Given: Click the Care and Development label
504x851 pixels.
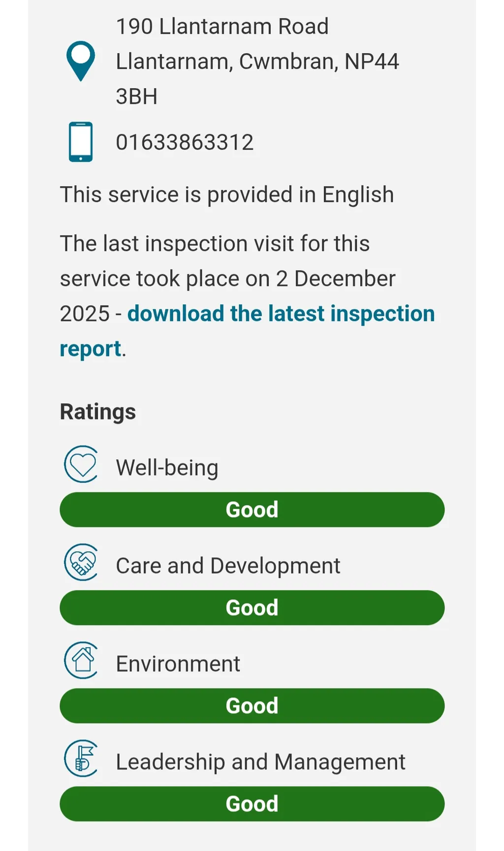Looking at the screenshot, I should pyautogui.click(x=228, y=565).
